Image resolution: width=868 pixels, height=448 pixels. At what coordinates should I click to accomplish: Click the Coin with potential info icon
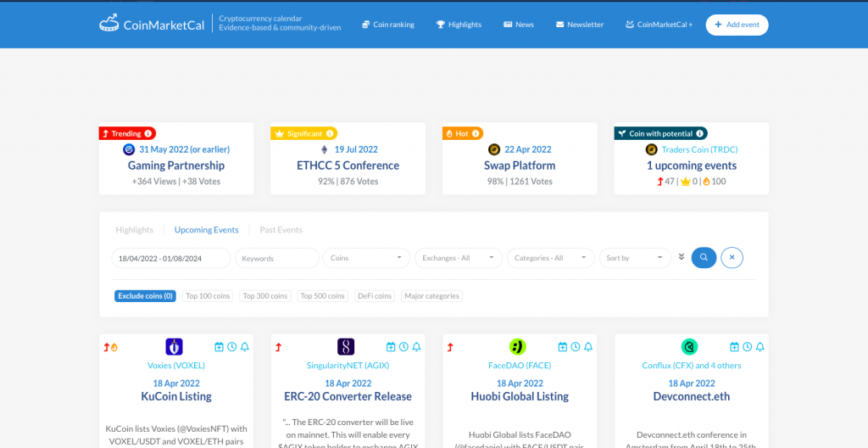point(699,133)
